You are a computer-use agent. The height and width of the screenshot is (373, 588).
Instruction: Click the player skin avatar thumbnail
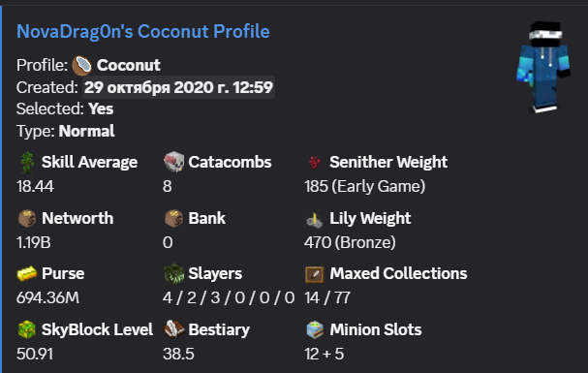tap(543, 67)
